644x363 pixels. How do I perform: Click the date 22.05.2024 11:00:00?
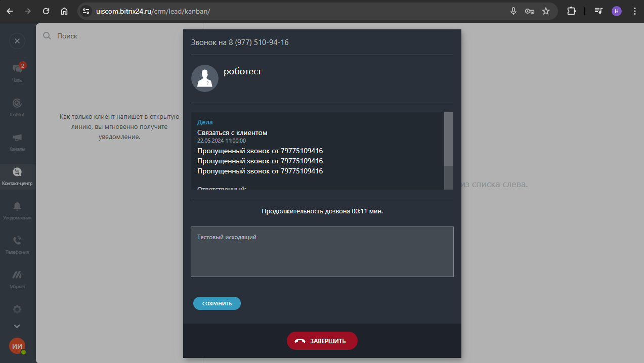point(222,141)
